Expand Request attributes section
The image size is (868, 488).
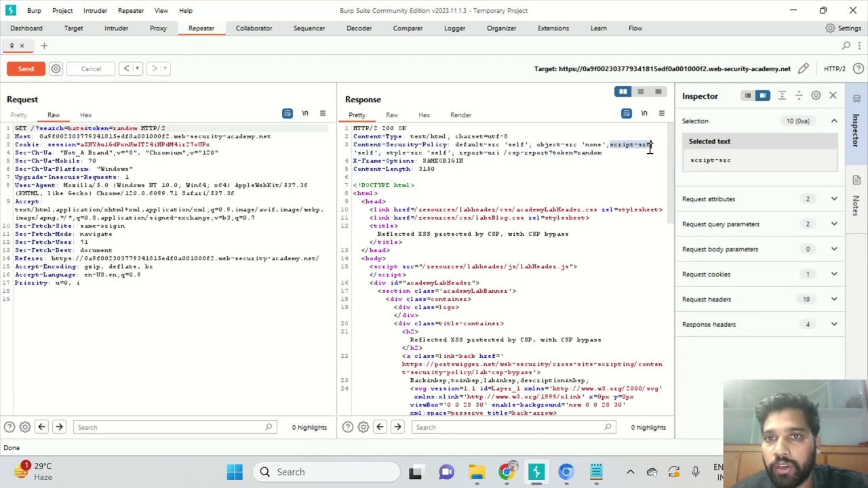click(834, 199)
